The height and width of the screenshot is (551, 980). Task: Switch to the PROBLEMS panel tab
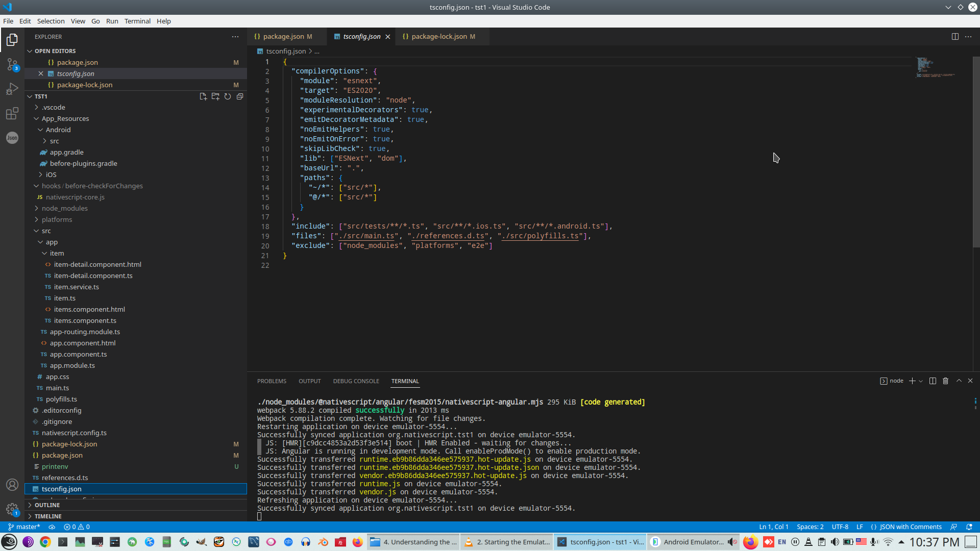coord(272,381)
